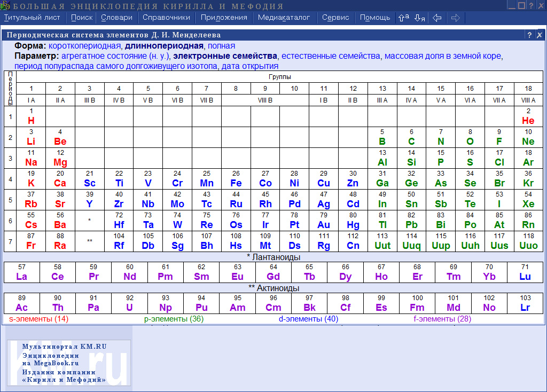Click the up-arrow 'а' previous article icon

tap(403, 18)
